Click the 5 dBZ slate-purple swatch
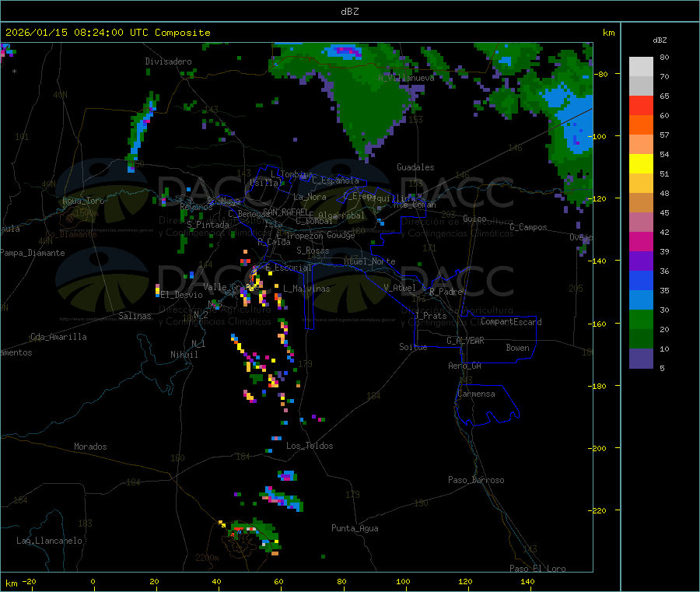700x592 pixels. [x=641, y=359]
